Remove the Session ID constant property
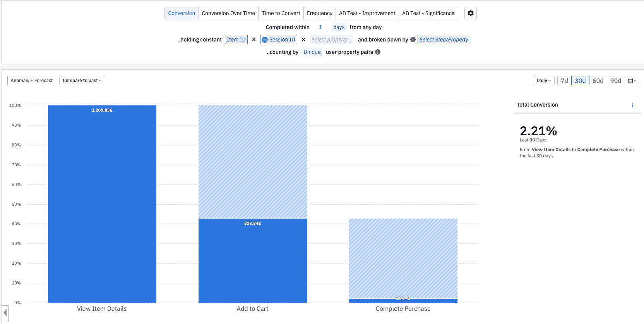Viewport: 644px width, 324px height. [303, 40]
